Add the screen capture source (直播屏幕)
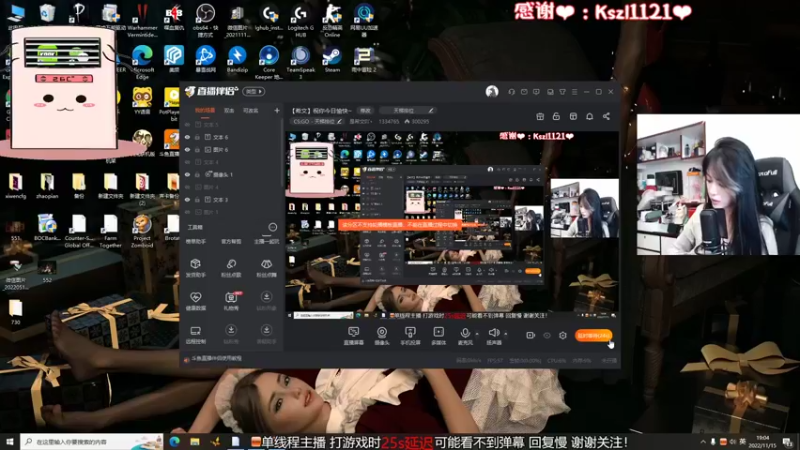 coord(353,336)
